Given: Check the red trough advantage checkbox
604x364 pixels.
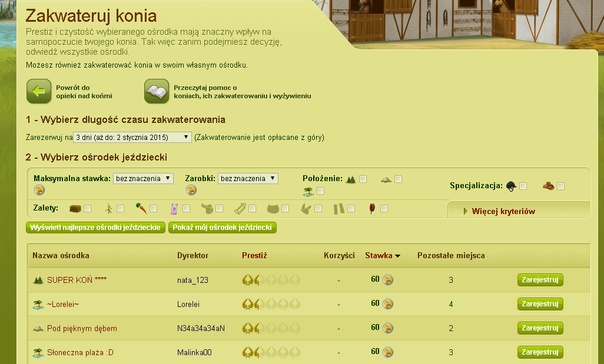Looking at the screenshot, I should 384,209.
